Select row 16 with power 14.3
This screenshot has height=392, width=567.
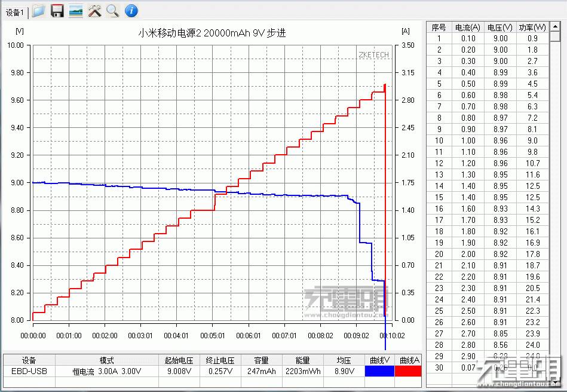488,209
